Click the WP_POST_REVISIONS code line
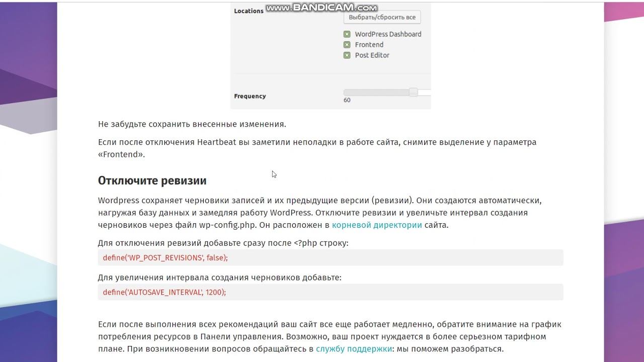644x362 pixels. tap(331, 257)
